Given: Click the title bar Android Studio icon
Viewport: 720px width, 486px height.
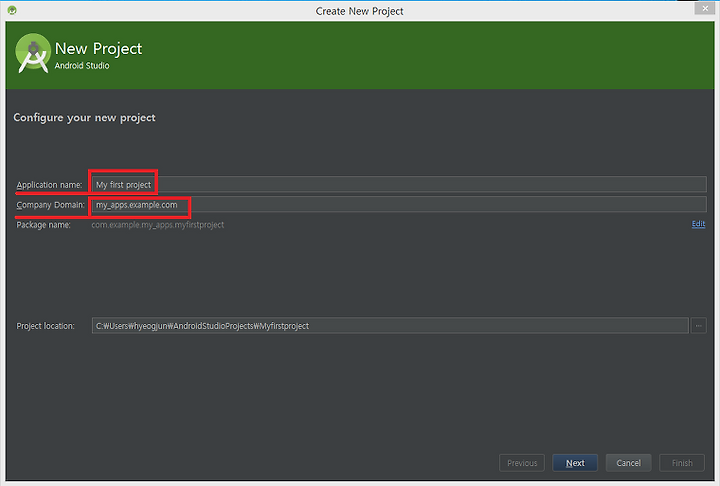Looking at the screenshot, I should pos(12,10).
